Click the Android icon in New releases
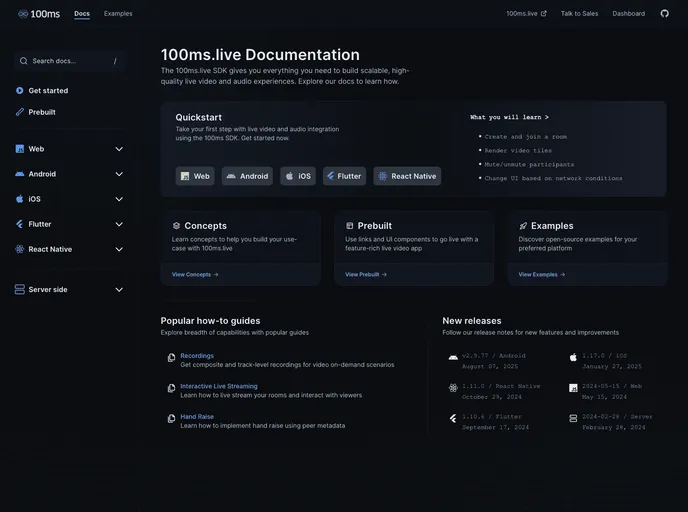Screen dimensions: 688x512 coord(453,357)
